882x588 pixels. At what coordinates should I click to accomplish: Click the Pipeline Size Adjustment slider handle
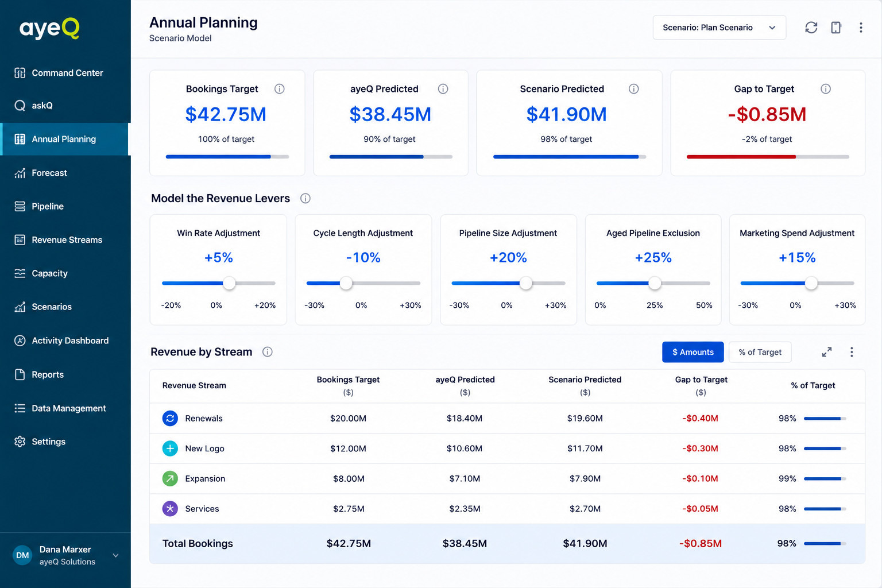pyautogui.click(x=526, y=283)
